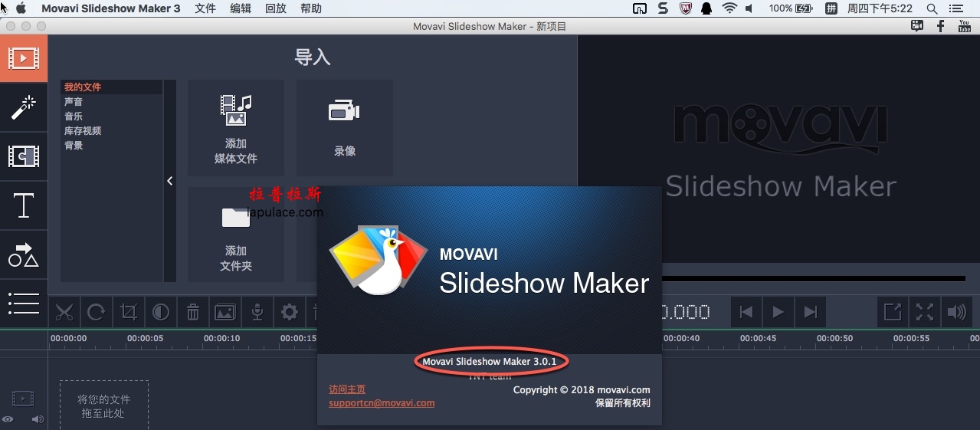Click the preview progress seek bar
Viewport: 980px width, 430px height.
(812, 279)
